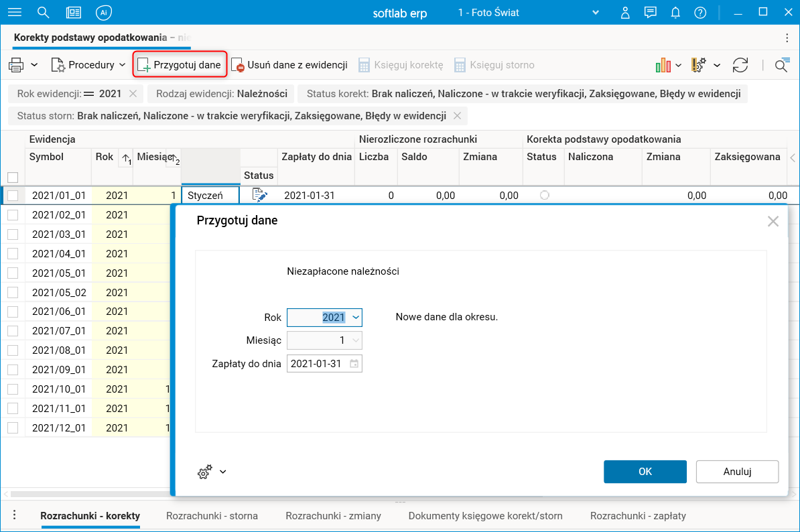
Task: Toggle the select-all header checkbox
Action: (13, 177)
